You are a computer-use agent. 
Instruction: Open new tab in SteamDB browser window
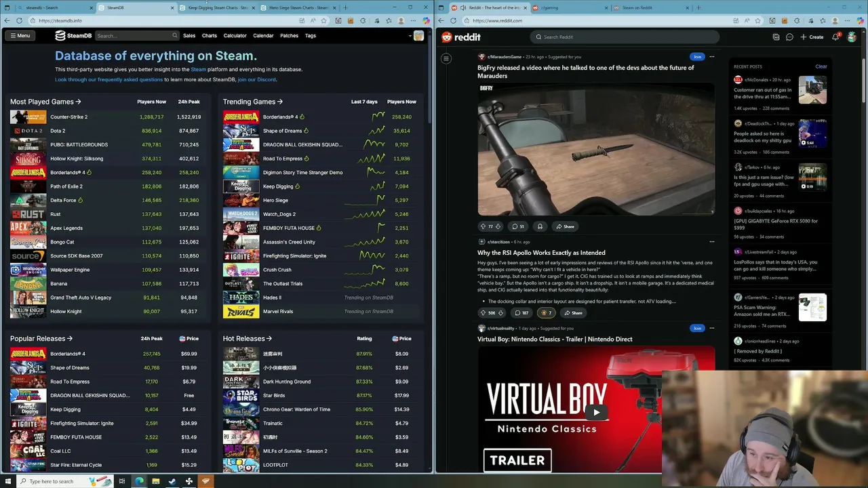[346, 7]
